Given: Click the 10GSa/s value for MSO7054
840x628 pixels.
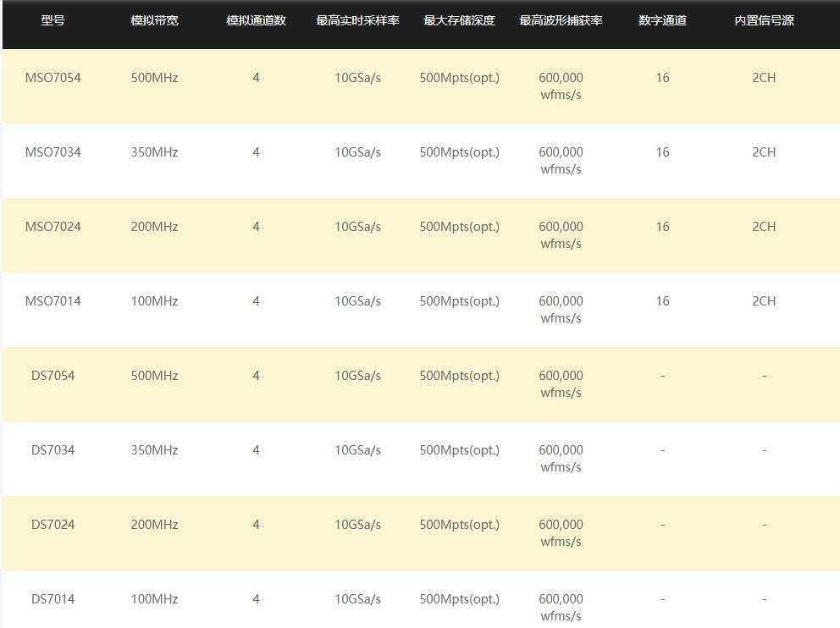Looking at the screenshot, I should coord(358,78).
